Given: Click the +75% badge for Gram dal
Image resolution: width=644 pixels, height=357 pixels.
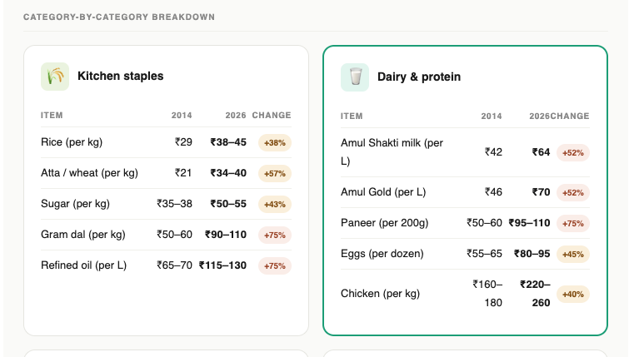Looking at the screenshot, I should pyautogui.click(x=275, y=236).
